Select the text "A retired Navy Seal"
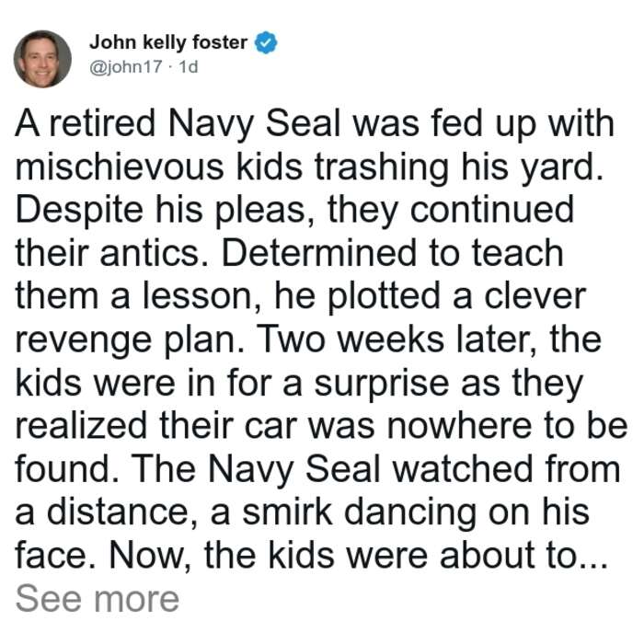The image size is (644, 644). (178, 124)
